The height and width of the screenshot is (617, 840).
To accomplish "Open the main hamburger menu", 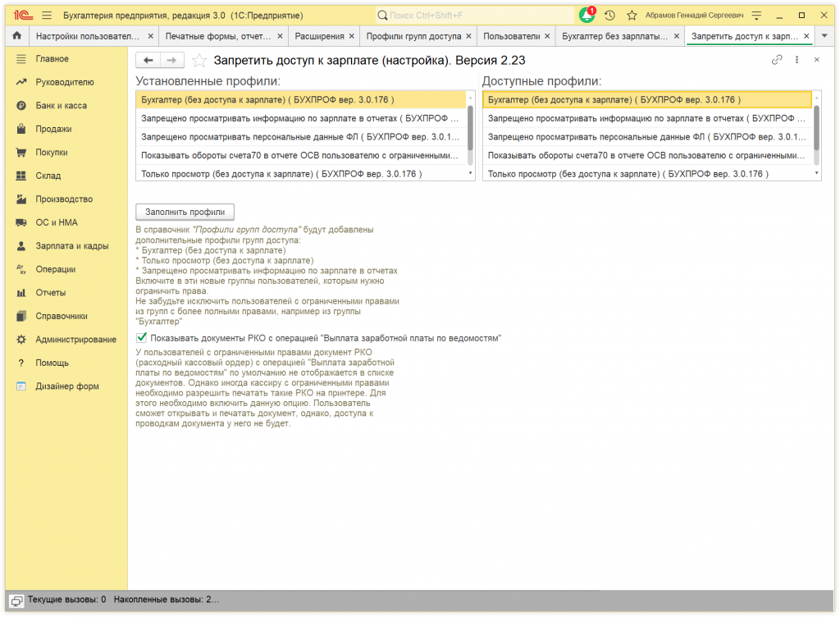I will [x=47, y=15].
